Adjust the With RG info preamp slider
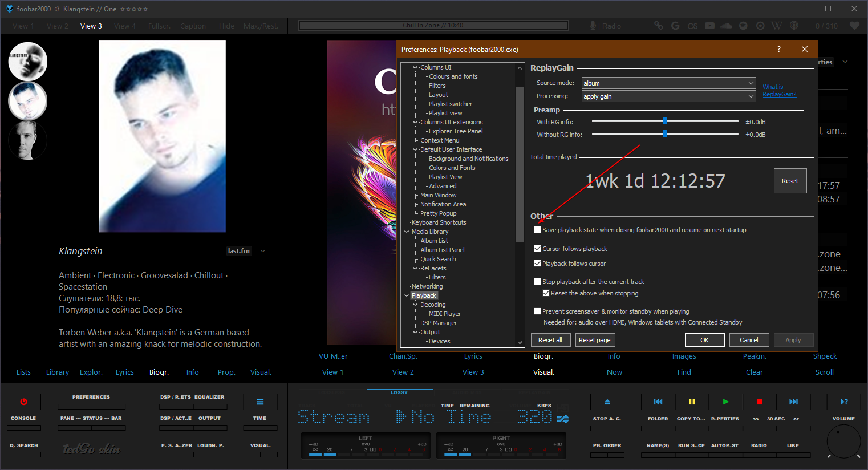The width and height of the screenshot is (868, 470). [665, 121]
